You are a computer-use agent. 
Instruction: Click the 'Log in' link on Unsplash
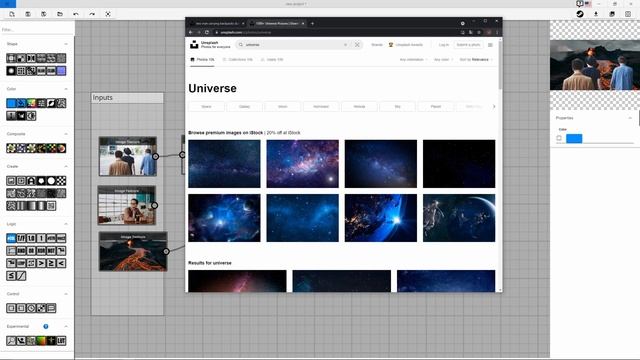click(444, 45)
